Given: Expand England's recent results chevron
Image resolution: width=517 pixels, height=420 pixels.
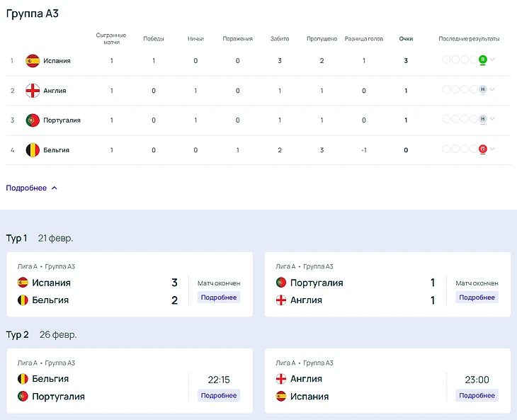Looking at the screenshot, I should 492,90.
